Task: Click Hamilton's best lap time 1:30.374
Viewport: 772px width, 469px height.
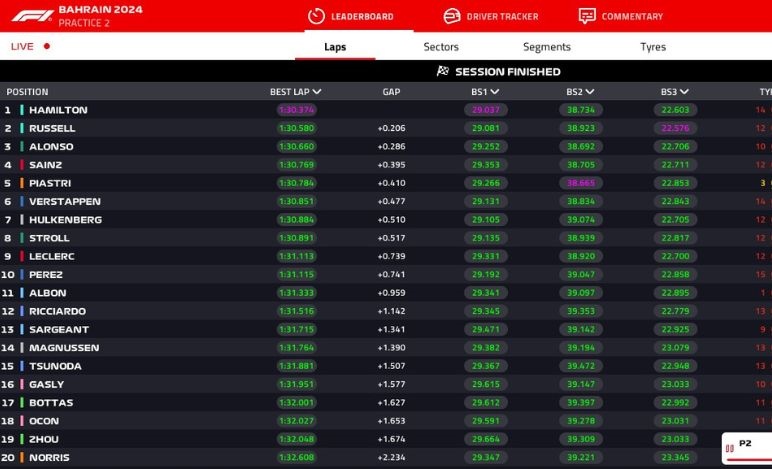Action: coord(296,110)
